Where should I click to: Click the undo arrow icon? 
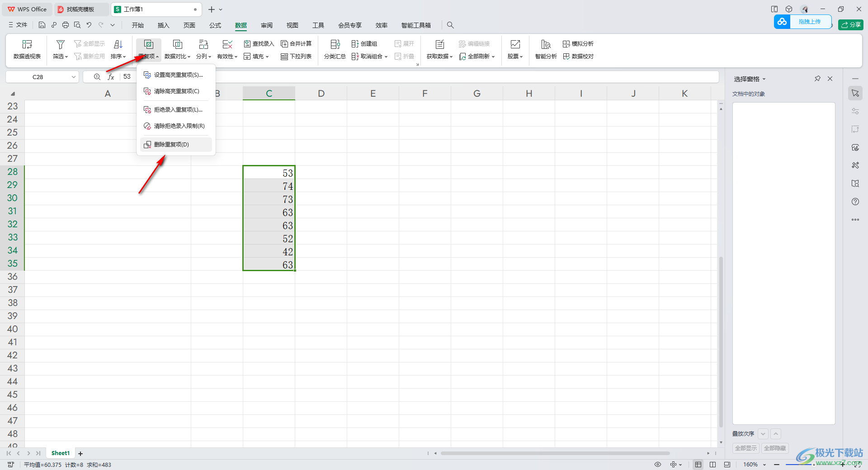89,25
